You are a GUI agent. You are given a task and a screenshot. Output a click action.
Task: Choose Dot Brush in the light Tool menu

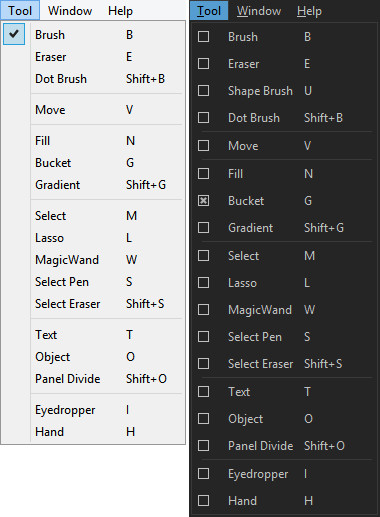coord(107,79)
